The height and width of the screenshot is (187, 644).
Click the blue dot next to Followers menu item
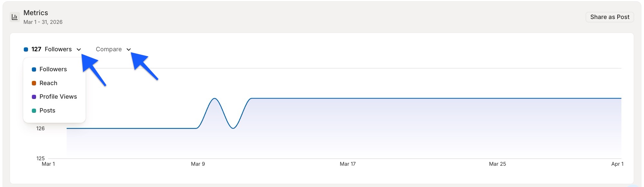point(33,69)
